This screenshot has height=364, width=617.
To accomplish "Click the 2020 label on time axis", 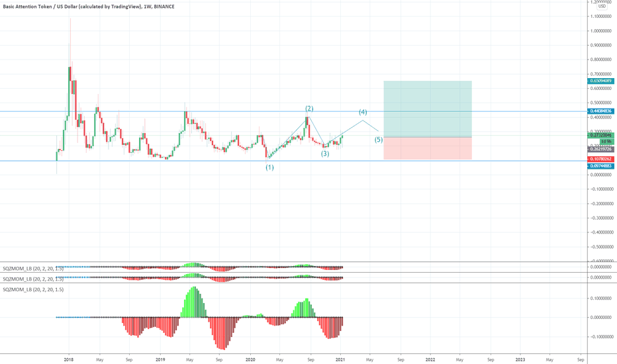I will click(250, 359).
